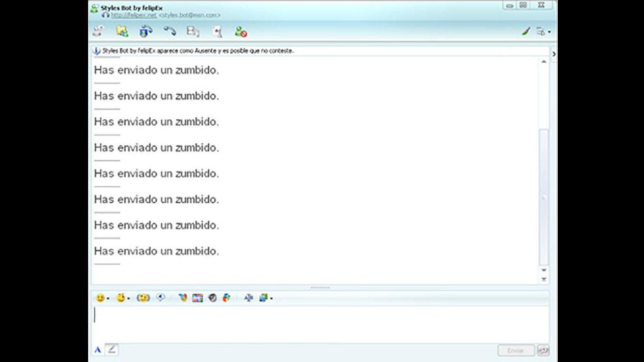This screenshot has width=644, height=362.
Task: Send a voice clip icon
Action: coord(161,298)
